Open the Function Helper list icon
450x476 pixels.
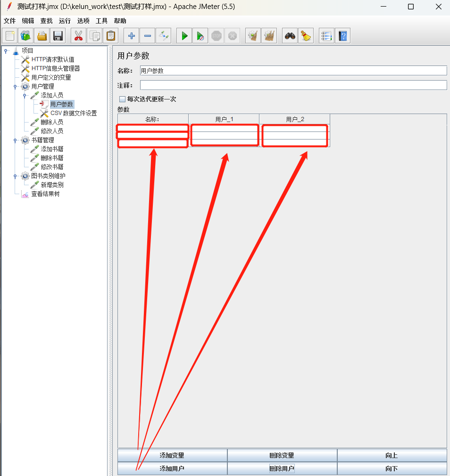tap(326, 36)
